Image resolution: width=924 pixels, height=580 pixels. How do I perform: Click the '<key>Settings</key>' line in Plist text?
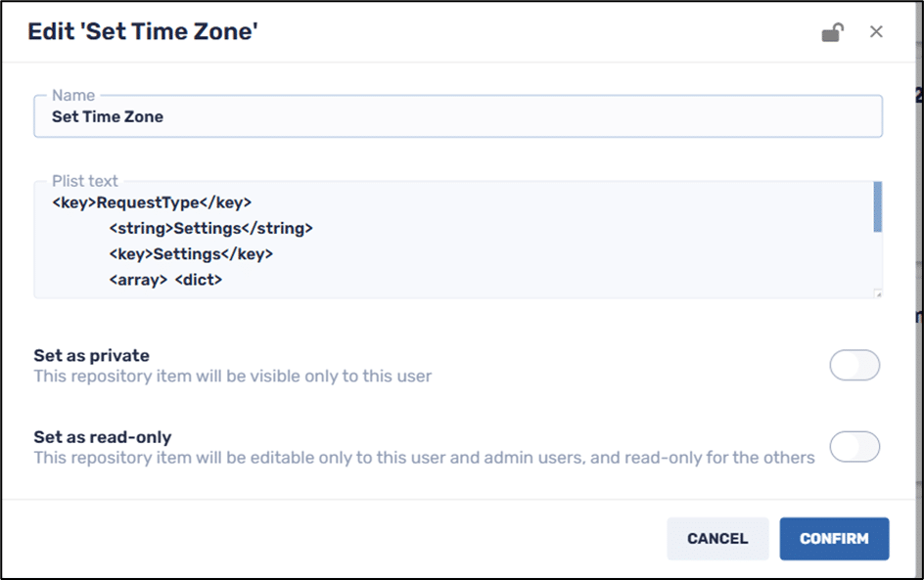[x=190, y=254]
